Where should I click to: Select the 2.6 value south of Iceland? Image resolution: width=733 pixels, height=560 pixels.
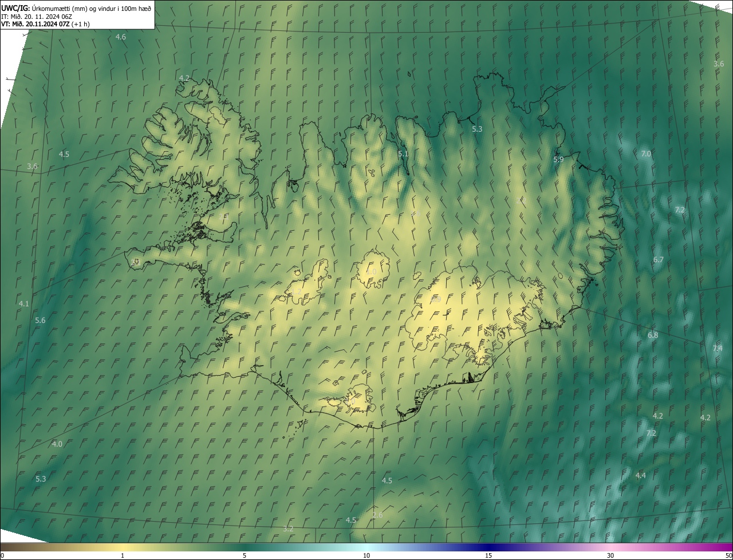(377, 515)
